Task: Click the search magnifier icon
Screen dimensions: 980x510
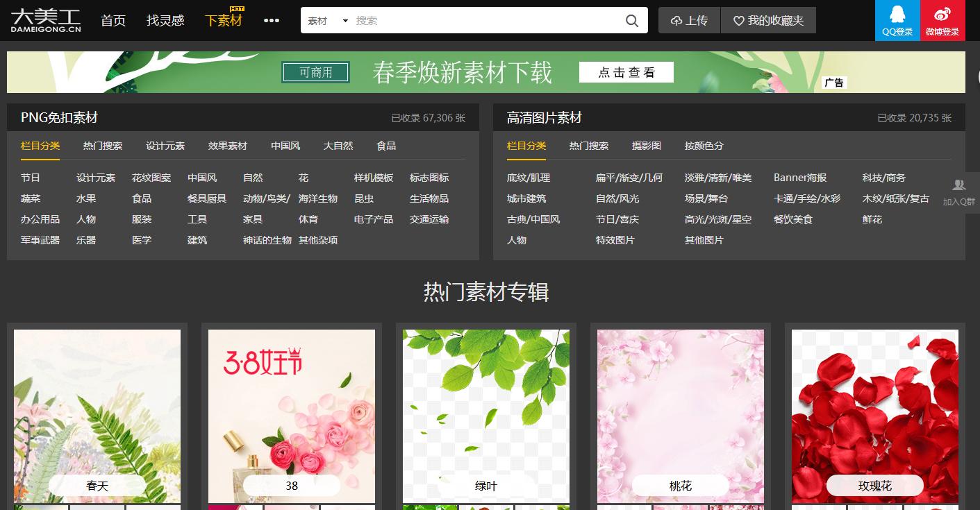Action: (x=631, y=20)
